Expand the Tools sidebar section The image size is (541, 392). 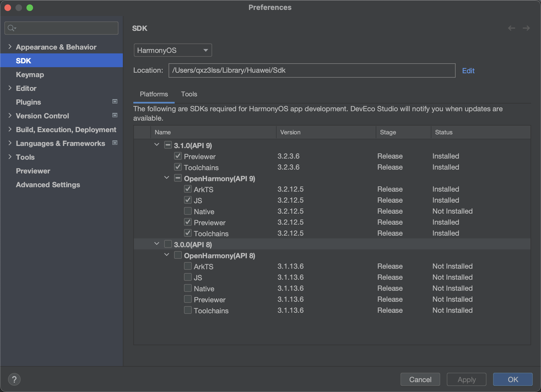click(10, 157)
